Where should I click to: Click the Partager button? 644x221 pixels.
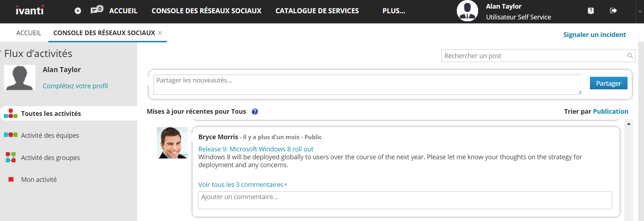pos(609,83)
